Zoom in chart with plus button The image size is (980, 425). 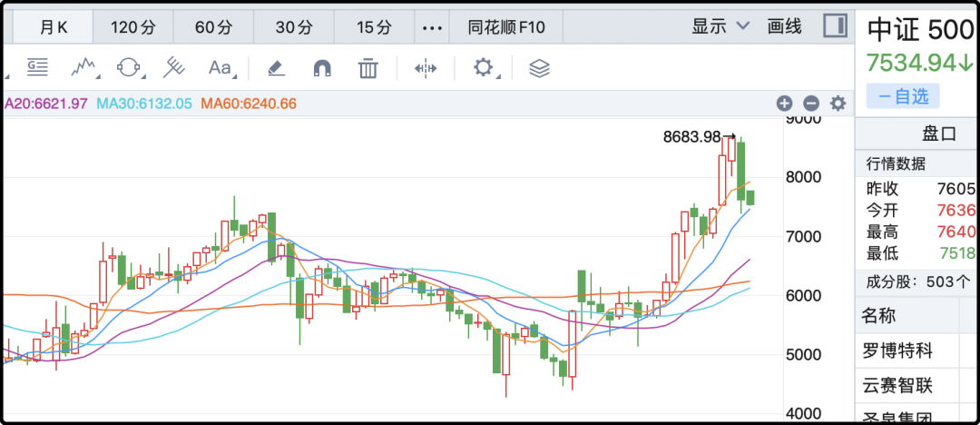coord(785,104)
